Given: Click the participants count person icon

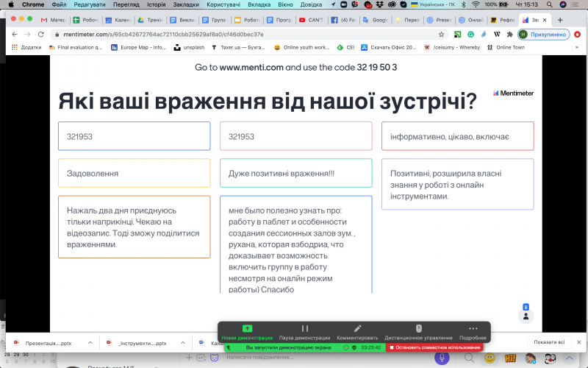Looking at the screenshot, I should coord(526,316).
